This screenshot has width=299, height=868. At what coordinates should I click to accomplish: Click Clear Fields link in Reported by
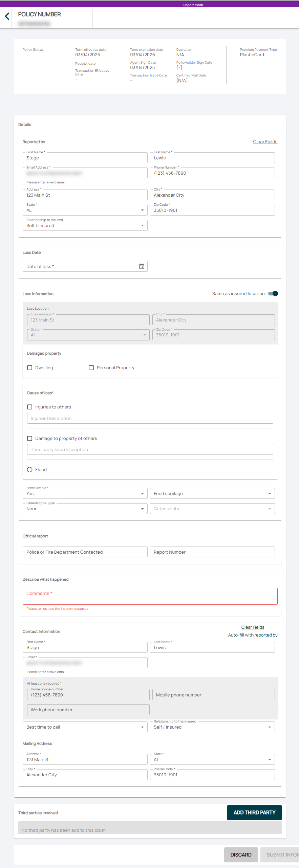click(265, 142)
